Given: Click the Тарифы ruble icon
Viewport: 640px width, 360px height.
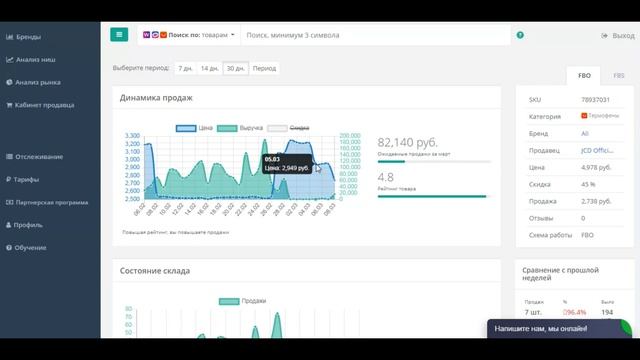Looking at the screenshot, I should 8,180.
